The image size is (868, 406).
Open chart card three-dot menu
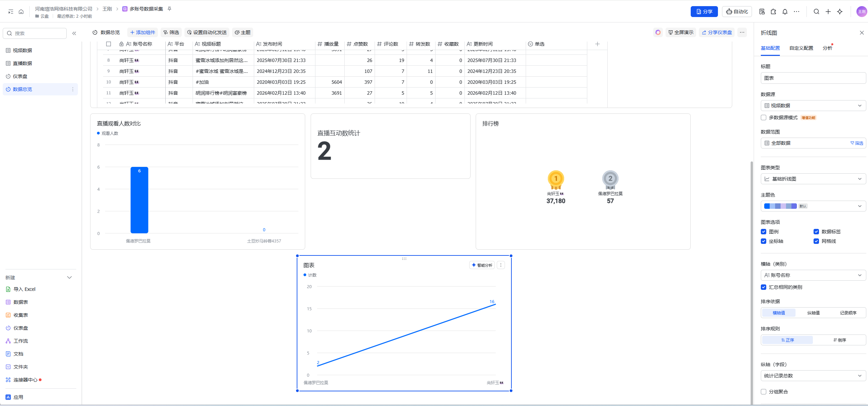click(x=501, y=265)
